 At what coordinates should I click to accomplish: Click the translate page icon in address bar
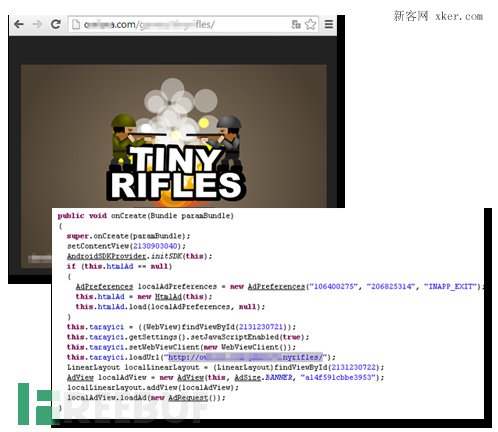tap(296, 24)
